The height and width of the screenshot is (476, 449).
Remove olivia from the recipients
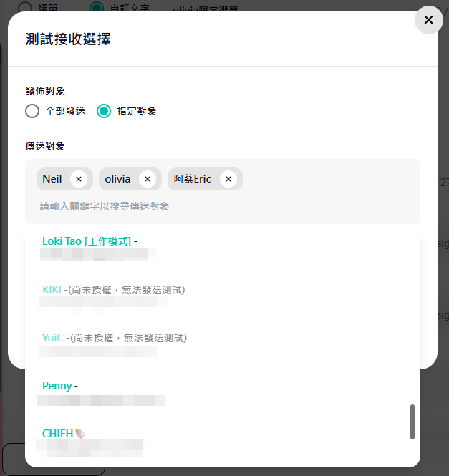pyautogui.click(x=148, y=179)
